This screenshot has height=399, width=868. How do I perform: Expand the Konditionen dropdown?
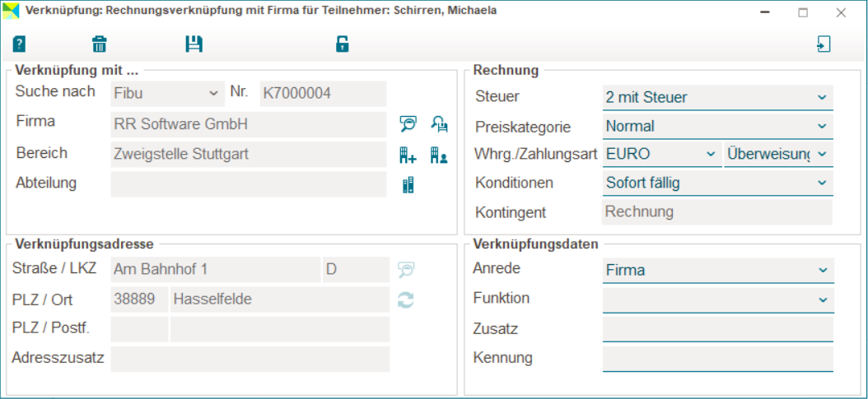(717, 183)
